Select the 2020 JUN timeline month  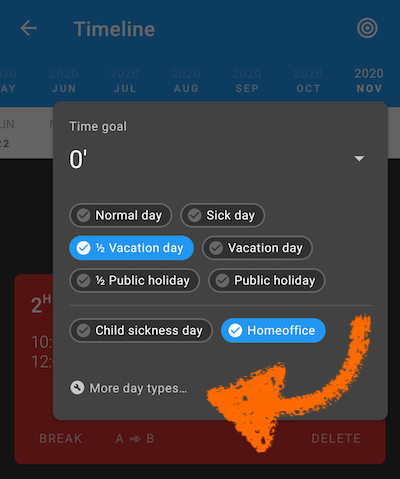click(x=64, y=81)
